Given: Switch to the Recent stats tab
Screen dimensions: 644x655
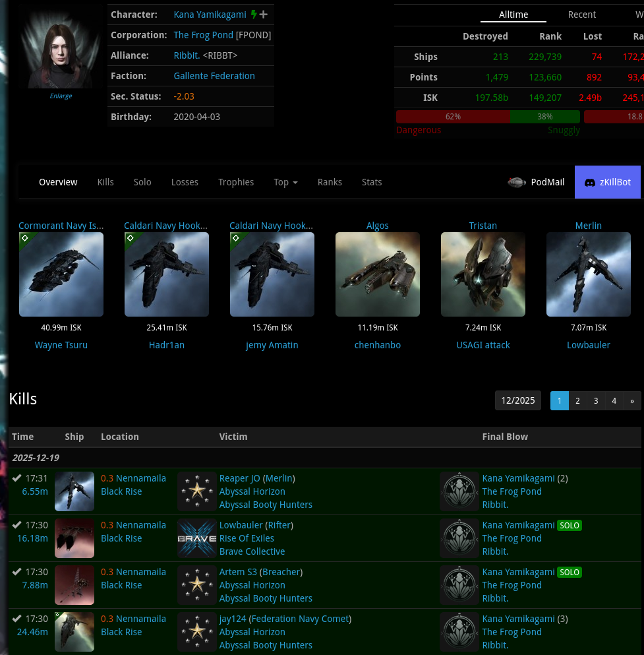Looking at the screenshot, I should pyautogui.click(x=581, y=15).
